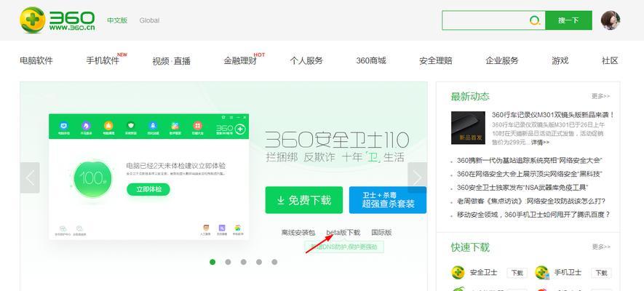The image size is (644, 291).
Task: Open the 国际版 link
Action: pyautogui.click(x=381, y=232)
